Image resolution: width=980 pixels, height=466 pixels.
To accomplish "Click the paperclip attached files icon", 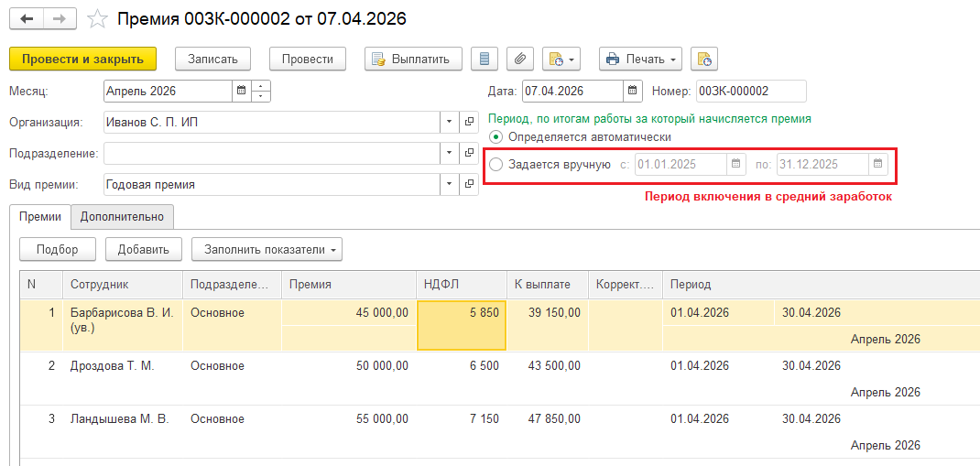I will (519, 59).
